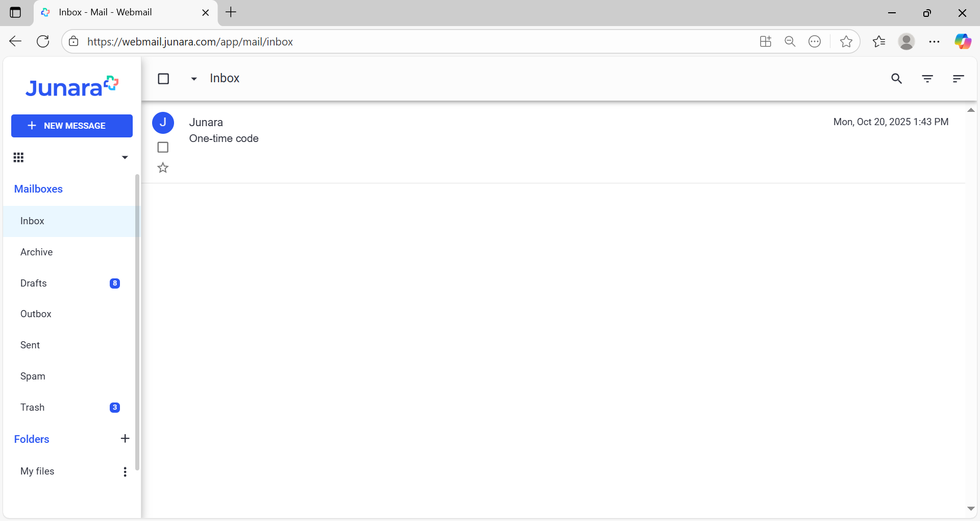Open the My files folder
Screen dimensions: 980x521
[x=37, y=471]
